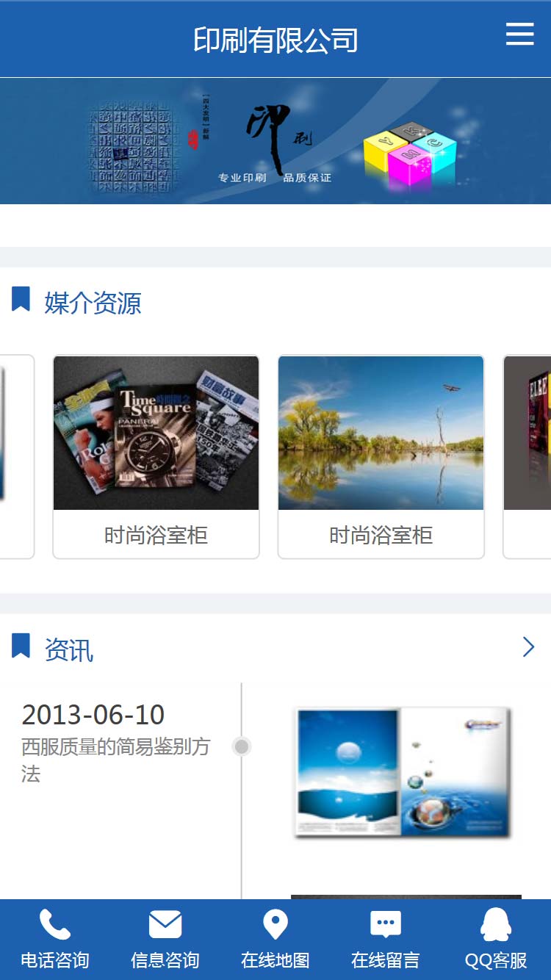551x980 pixels.
Task: Select the lake landscape thumbnail
Action: tap(381, 433)
